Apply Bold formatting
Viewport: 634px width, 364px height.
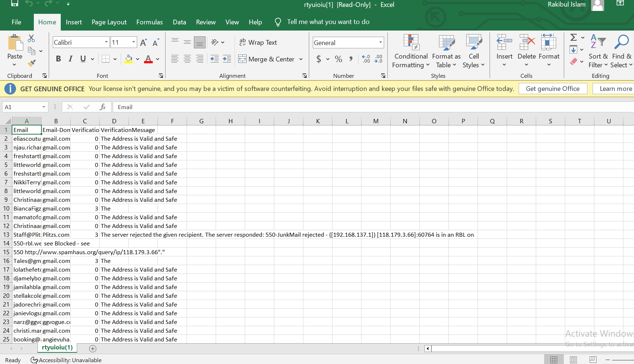(x=58, y=59)
